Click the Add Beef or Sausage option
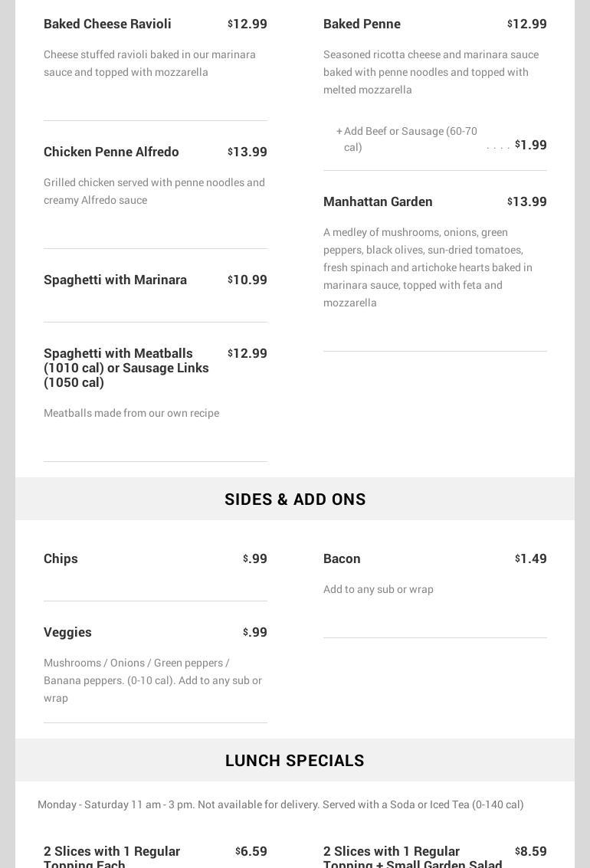This screenshot has width=590, height=868. (x=410, y=139)
